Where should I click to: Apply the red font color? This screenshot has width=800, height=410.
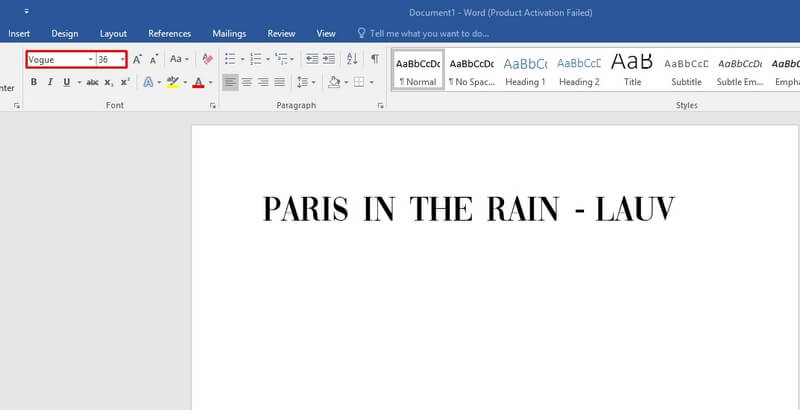(198, 82)
